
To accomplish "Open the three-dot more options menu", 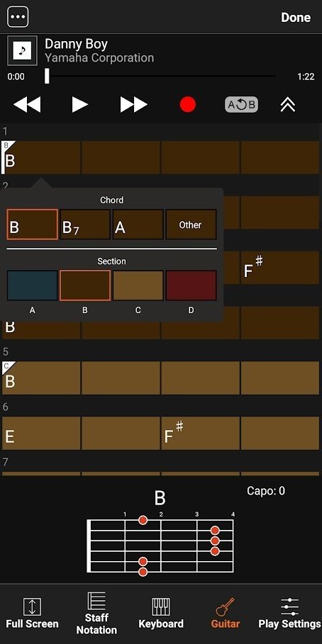I will tap(18, 17).
